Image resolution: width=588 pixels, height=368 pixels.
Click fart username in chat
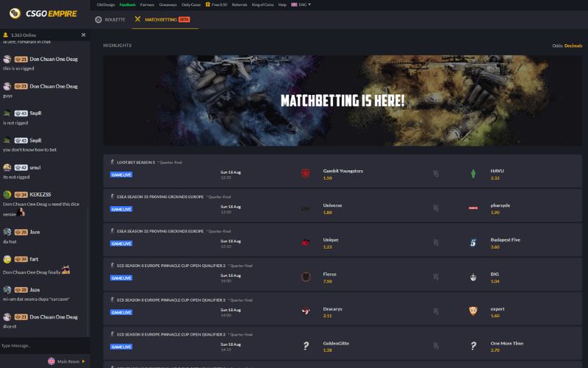coord(34,259)
